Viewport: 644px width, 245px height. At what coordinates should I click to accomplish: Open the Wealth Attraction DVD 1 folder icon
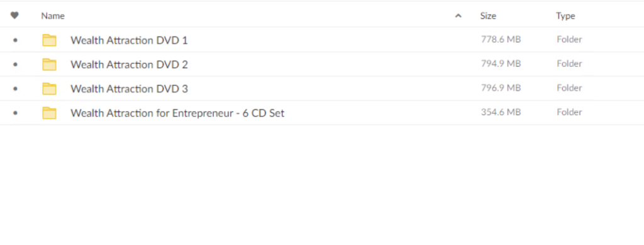[x=49, y=40]
